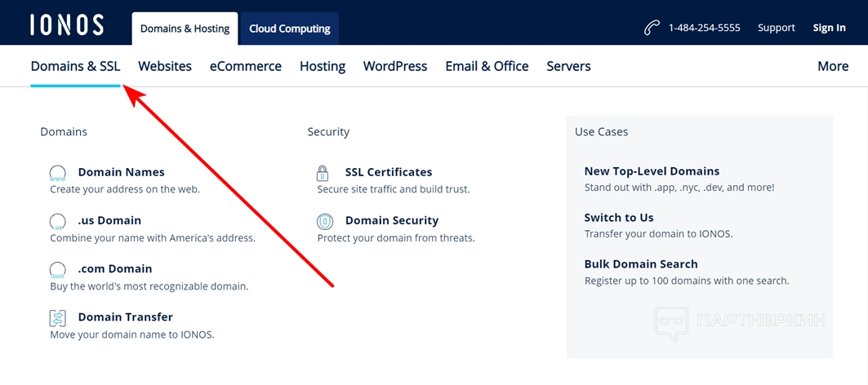This screenshot has height=385, width=868.
Task: Open the Email & Office menu
Action: point(487,66)
